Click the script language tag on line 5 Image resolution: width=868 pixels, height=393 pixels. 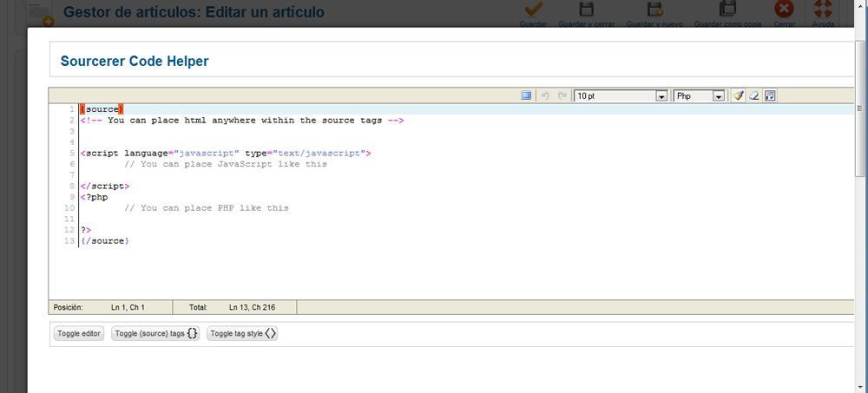tap(226, 154)
